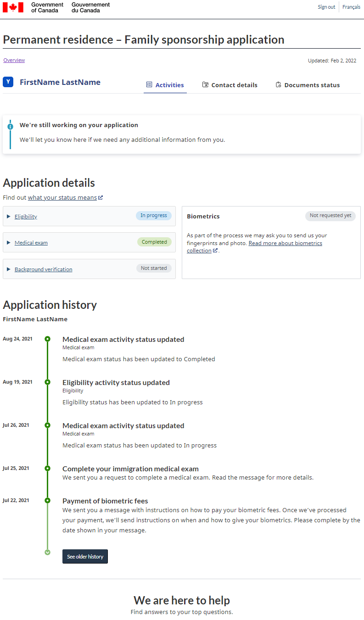Image resolution: width=364 pixels, height=620 pixels.
Task: Click the external link icon after what your status means
Action: pos(101,197)
